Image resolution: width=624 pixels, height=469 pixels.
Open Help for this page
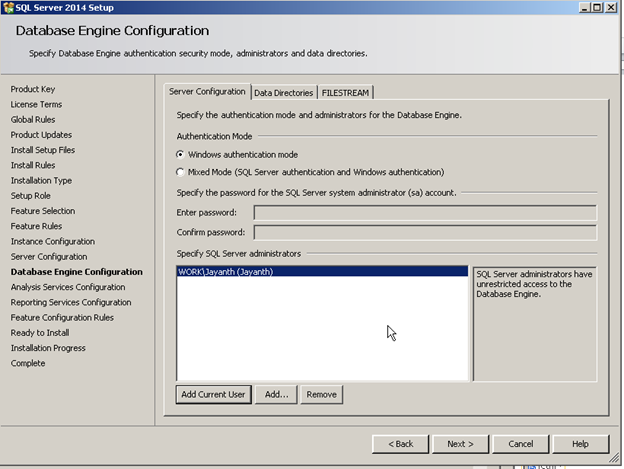(581, 444)
